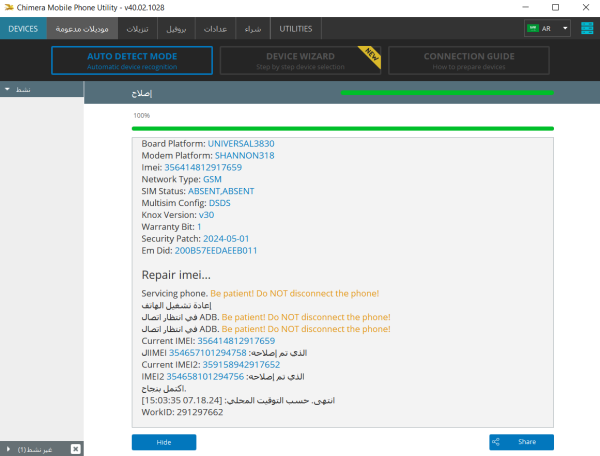Click the Saudi flag language icon
This screenshot has height=456, width=600.
(x=533, y=28)
